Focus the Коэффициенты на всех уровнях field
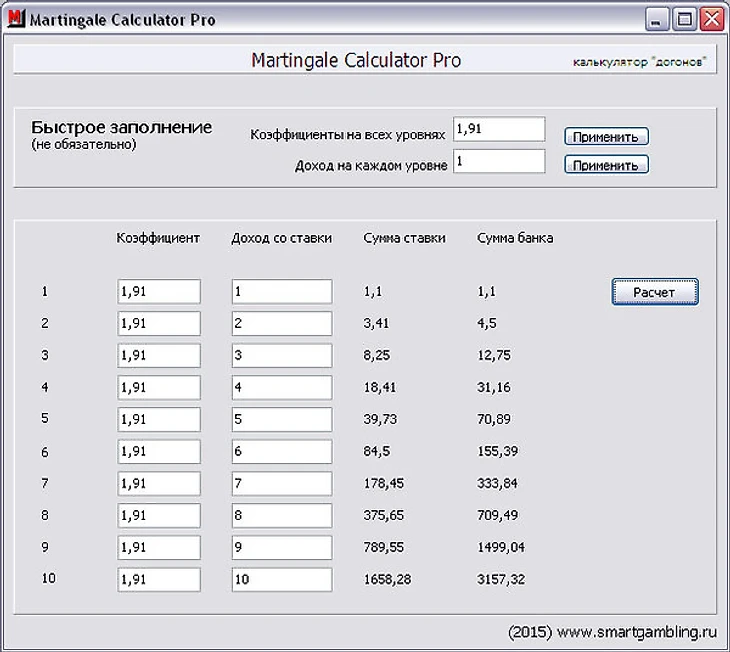Screen dimensions: 730x652 click(x=498, y=129)
